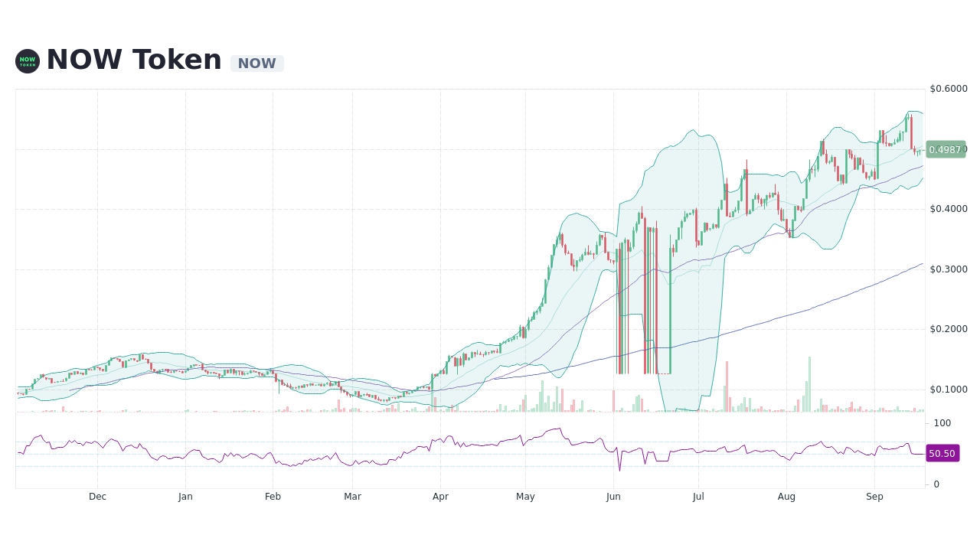The width and height of the screenshot is (980, 551).
Task: Click the NOW Token circular logo icon
Action: click(27, 61)
